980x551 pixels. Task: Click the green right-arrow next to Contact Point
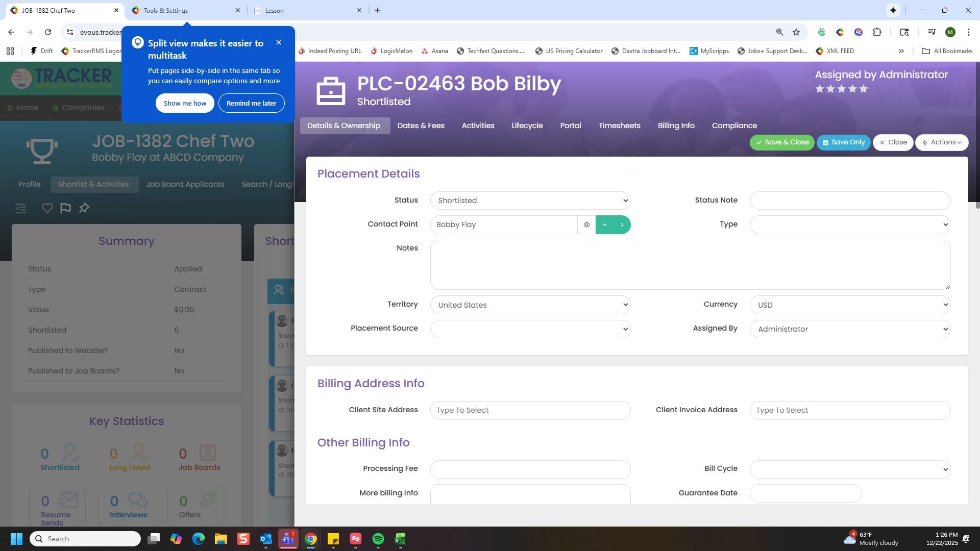(622, 225)
